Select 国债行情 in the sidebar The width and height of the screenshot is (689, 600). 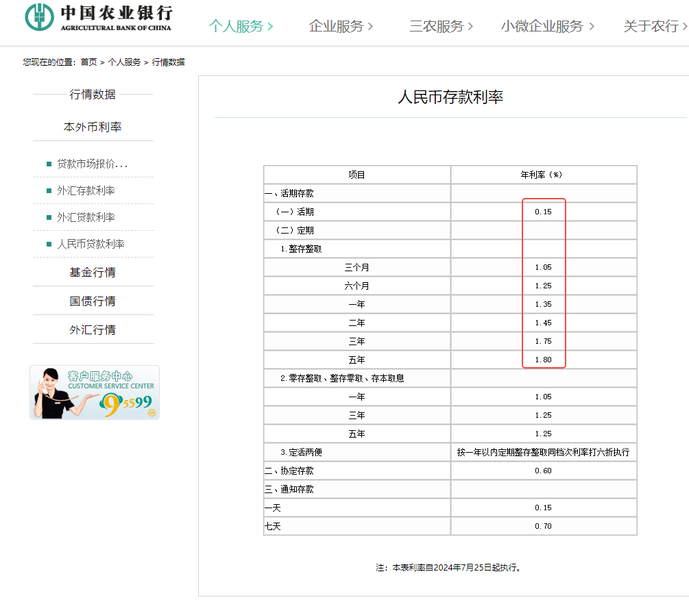(92, 301)
